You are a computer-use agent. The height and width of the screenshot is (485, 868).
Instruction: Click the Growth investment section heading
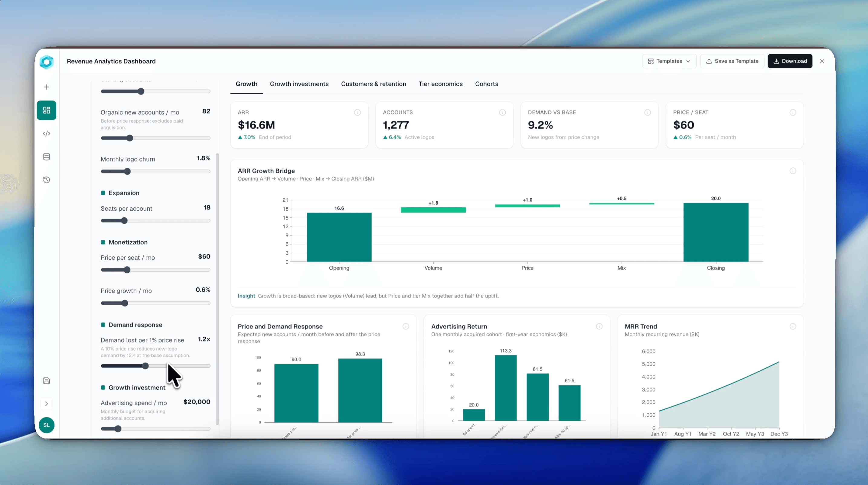point(137,388)
